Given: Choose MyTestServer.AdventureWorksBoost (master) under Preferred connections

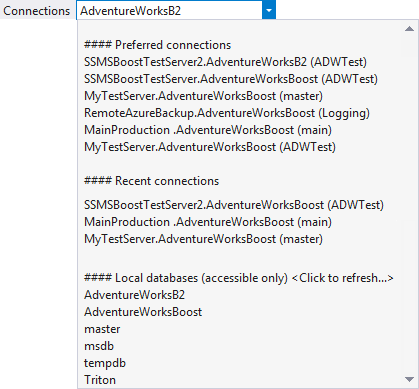Looking at the screenshot, I should (203, 96).
